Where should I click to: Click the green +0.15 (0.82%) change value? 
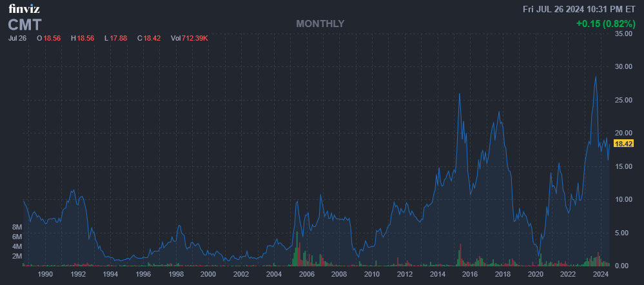605,24
